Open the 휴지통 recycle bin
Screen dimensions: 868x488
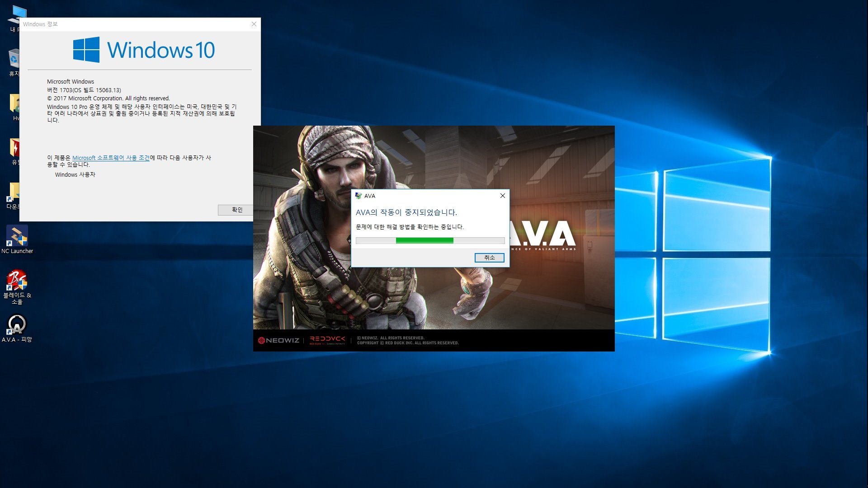coord(15,59)
